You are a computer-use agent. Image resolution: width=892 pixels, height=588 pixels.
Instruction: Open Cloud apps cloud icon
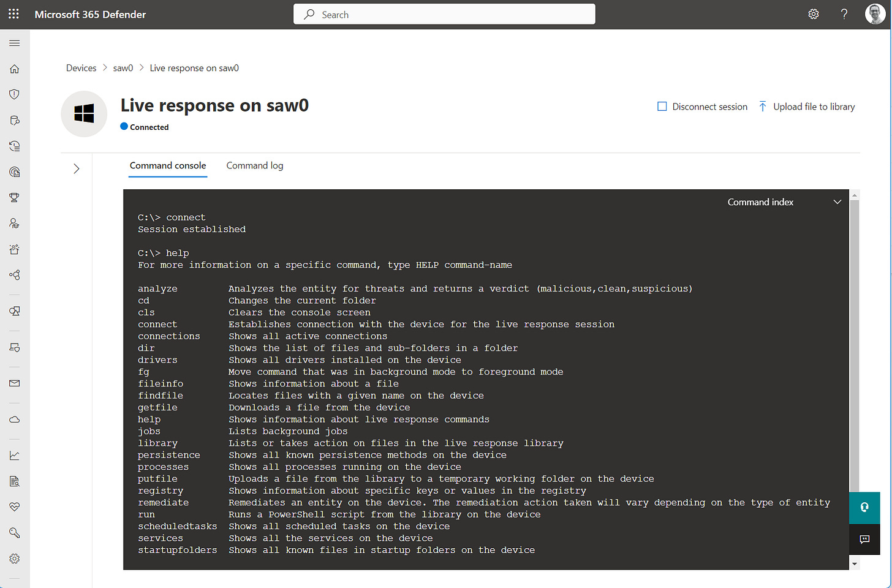15,420
